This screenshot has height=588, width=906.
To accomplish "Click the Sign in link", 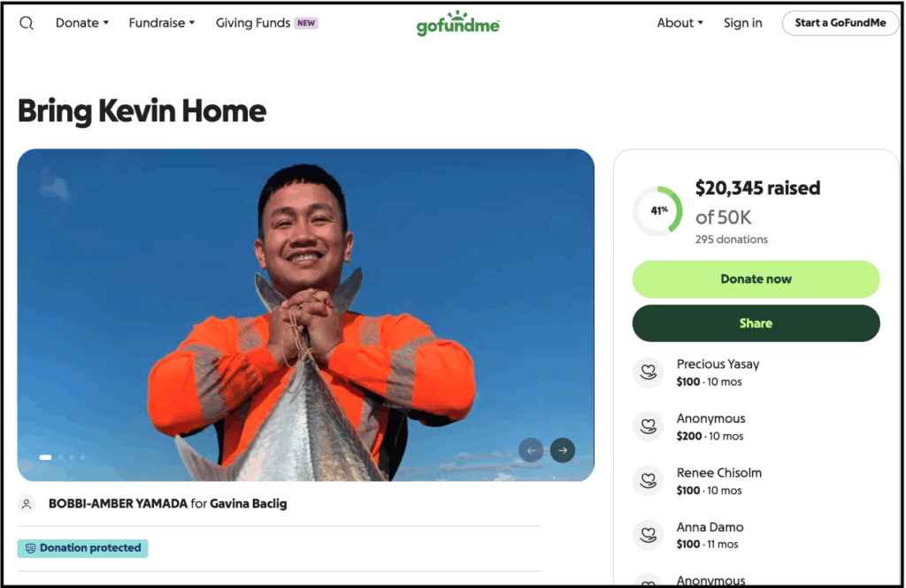I will 742,23.
